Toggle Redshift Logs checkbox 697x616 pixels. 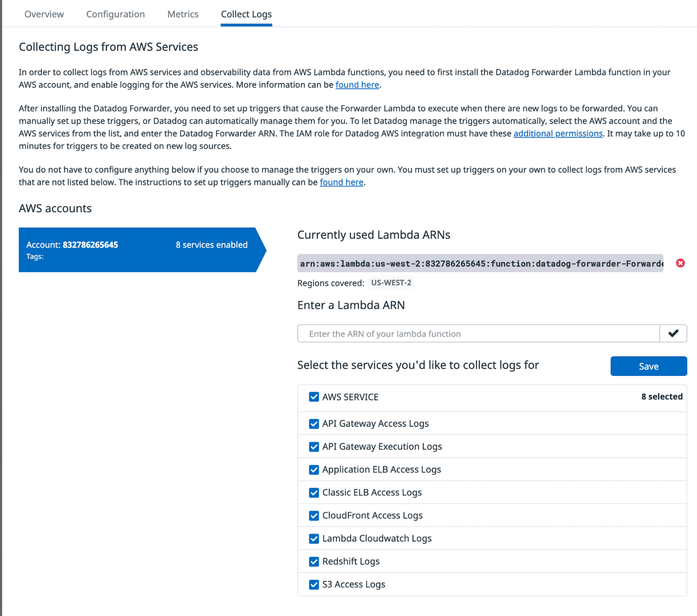[x=314, y=562]
